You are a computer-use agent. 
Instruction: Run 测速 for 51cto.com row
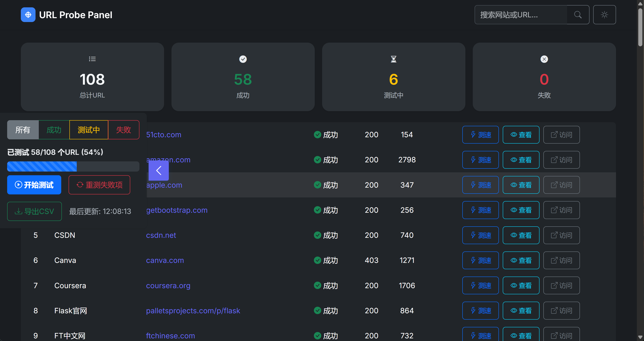480,135
